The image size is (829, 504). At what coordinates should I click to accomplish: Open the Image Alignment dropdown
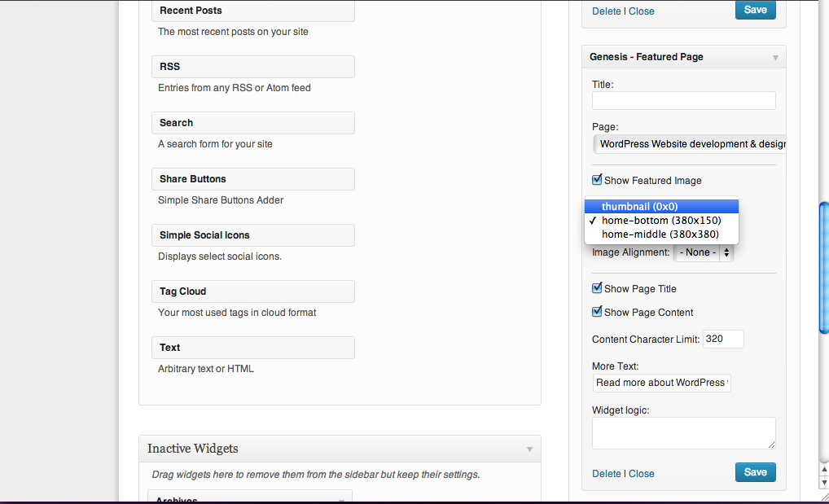704,252
